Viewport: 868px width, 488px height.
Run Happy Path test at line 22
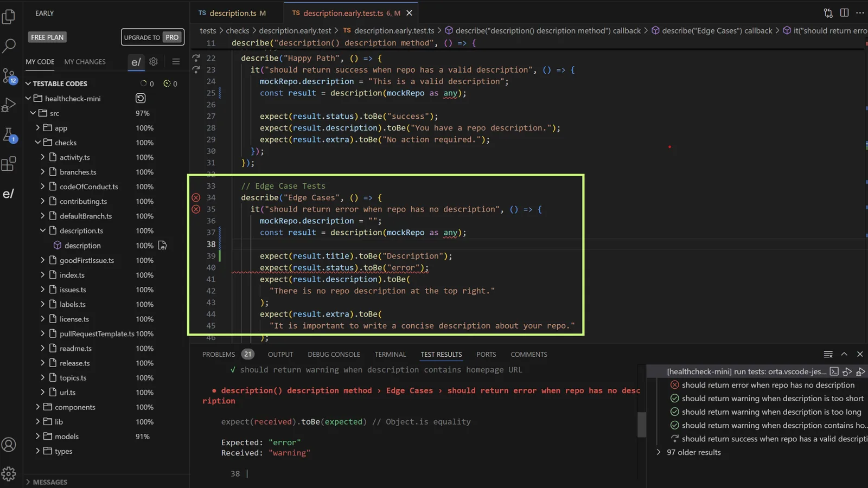tap(196, 57)
